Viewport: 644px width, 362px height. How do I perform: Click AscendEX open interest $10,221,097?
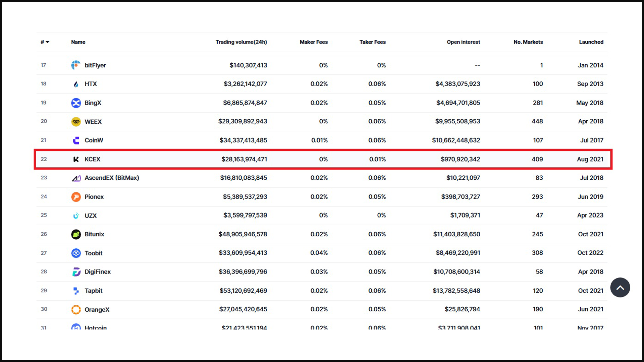463,178
